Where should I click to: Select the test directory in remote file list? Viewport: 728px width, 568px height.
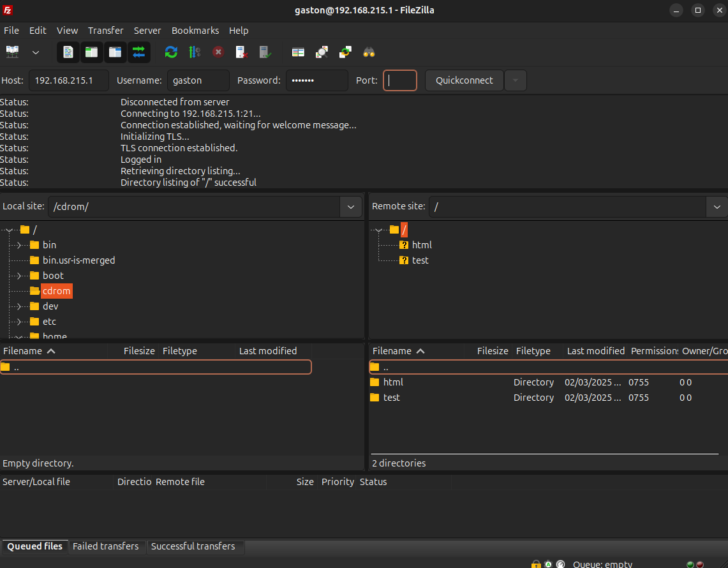click(x=391, y=398)
